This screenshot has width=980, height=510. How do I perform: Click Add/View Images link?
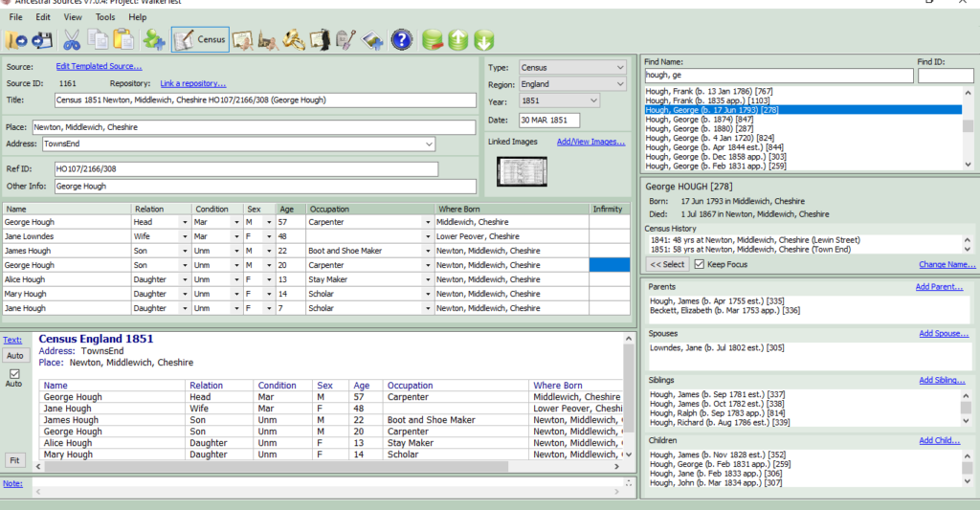[x=590, y=142]
